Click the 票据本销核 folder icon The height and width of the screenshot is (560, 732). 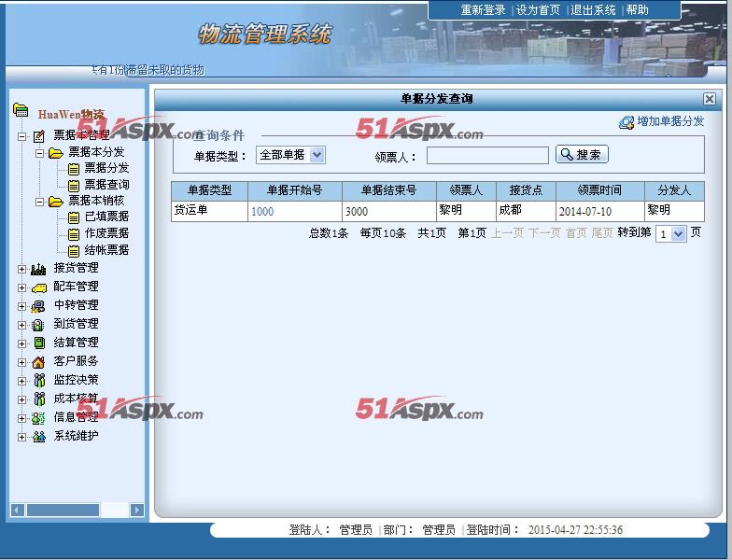(x=56, y=202)
